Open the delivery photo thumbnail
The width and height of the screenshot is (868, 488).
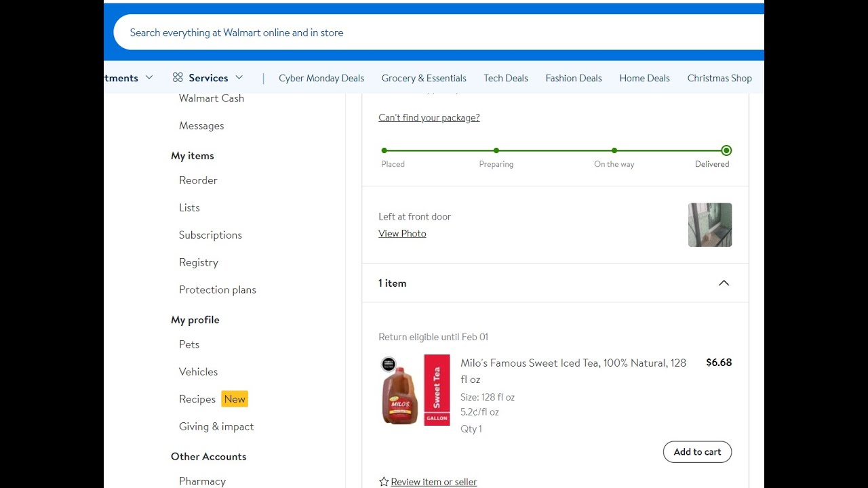click(709, 225)
